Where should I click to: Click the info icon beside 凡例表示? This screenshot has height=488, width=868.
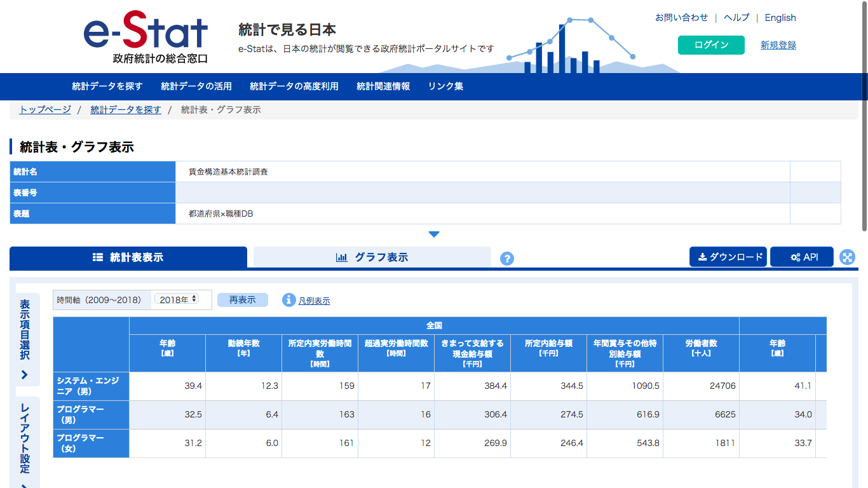pyautogui.click(x=288, y=300)
